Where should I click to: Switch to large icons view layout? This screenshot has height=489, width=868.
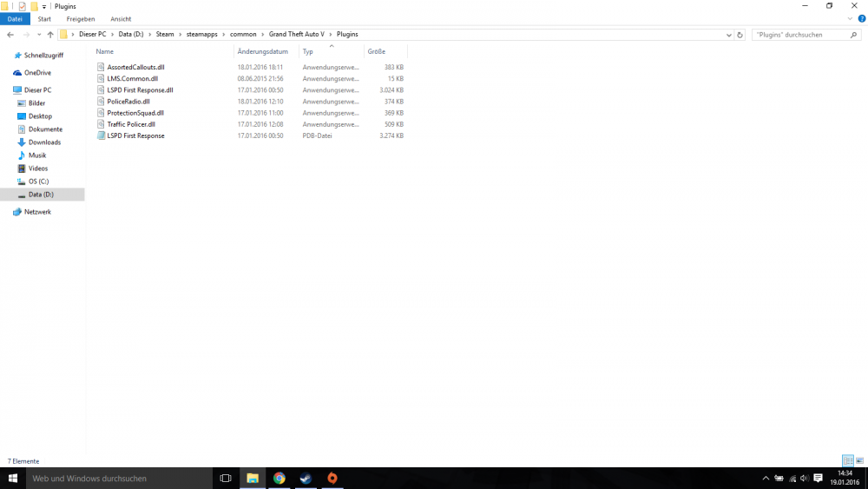859,460
